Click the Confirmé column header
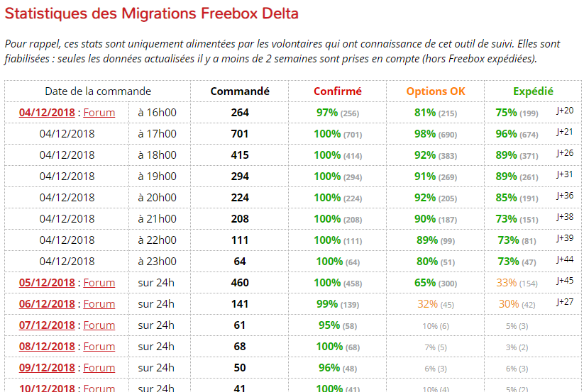 point(338,91)
